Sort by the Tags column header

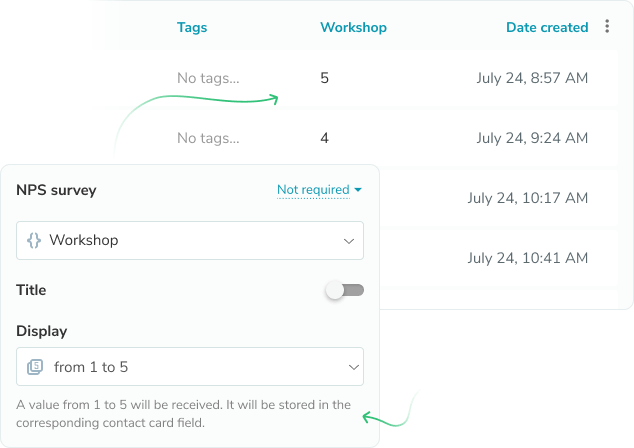point(192,27)
